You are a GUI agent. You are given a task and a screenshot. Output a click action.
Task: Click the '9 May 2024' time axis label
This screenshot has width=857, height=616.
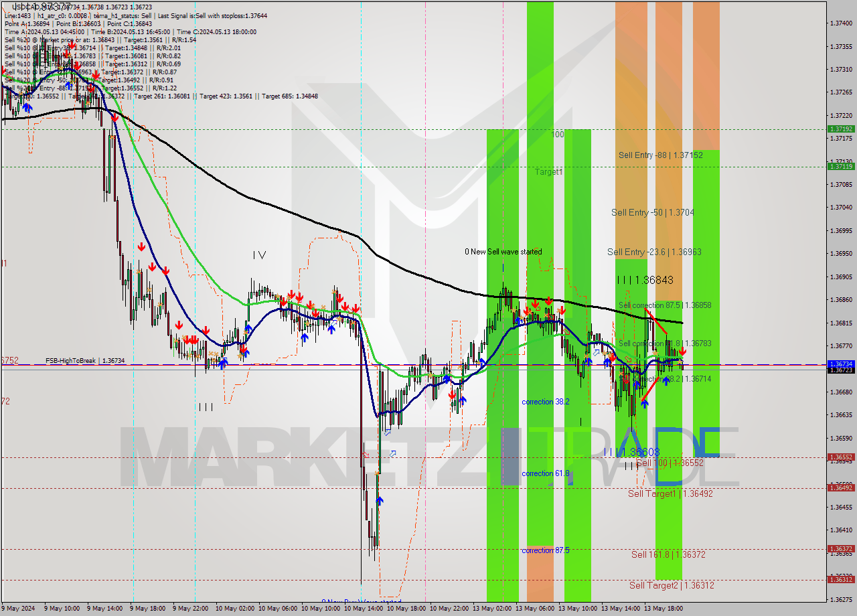[x=17, y=609]
